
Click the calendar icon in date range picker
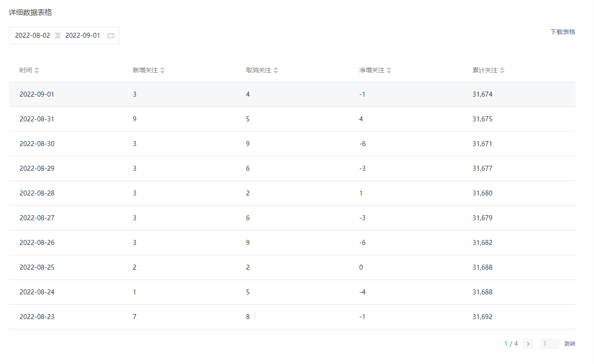[111, 36]
